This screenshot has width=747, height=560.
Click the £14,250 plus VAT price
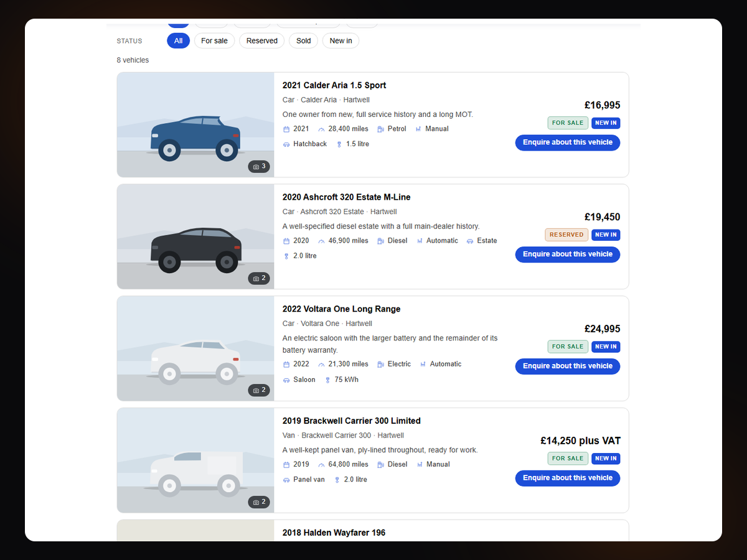(580, 441)
